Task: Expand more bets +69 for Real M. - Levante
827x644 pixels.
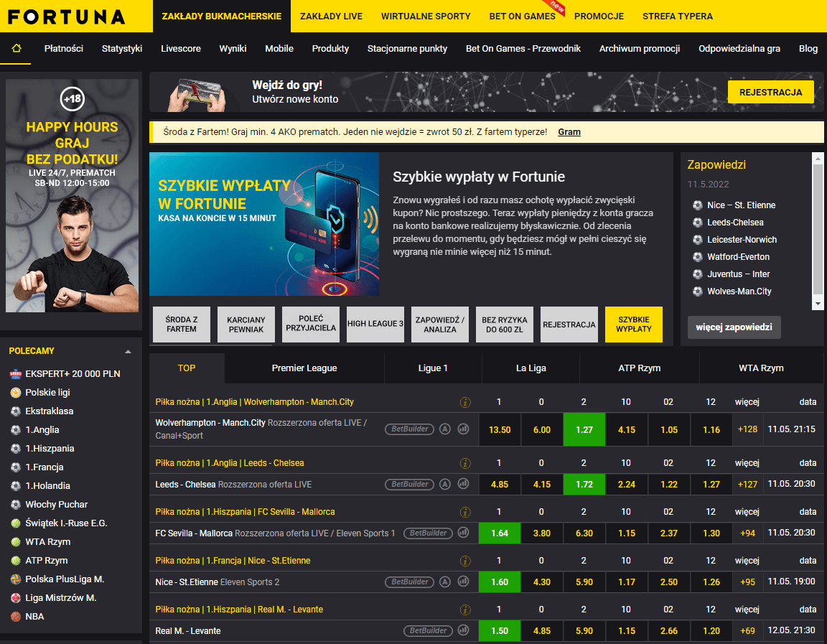Action: (747, 630)
